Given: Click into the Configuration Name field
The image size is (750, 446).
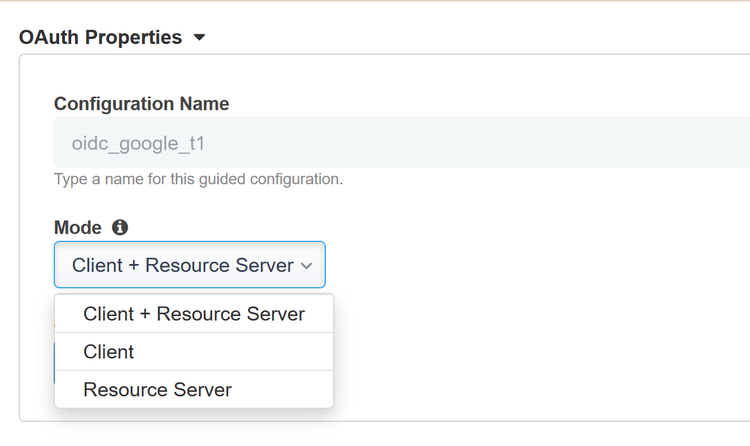Looking at the screenshot, I should [x=400, y=143].
